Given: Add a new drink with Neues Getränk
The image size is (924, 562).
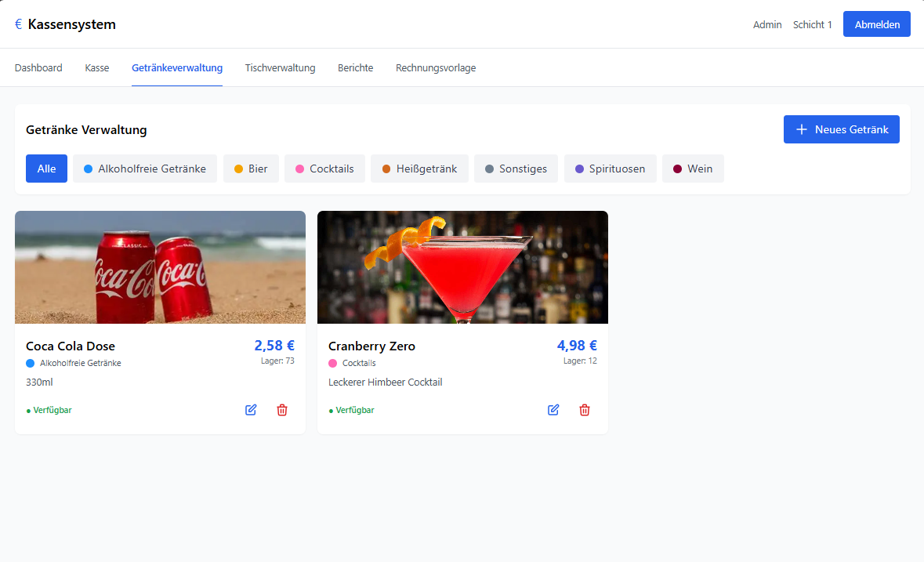Looking at the screenshot, I should coord(842,129).
